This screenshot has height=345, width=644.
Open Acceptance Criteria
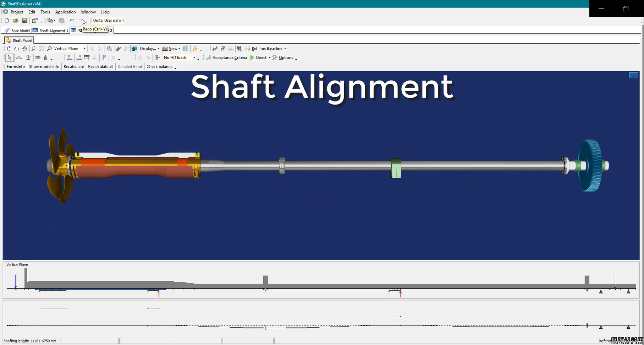click(x=226, y=57)
